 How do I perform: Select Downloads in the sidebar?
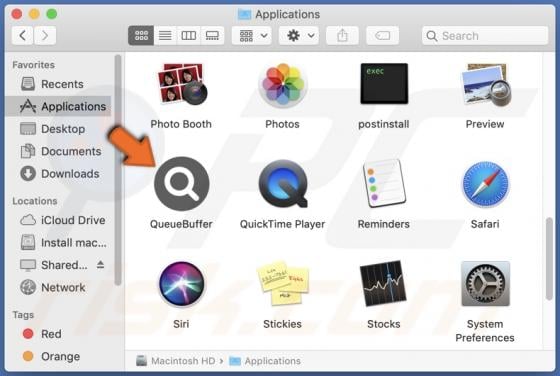59,174
